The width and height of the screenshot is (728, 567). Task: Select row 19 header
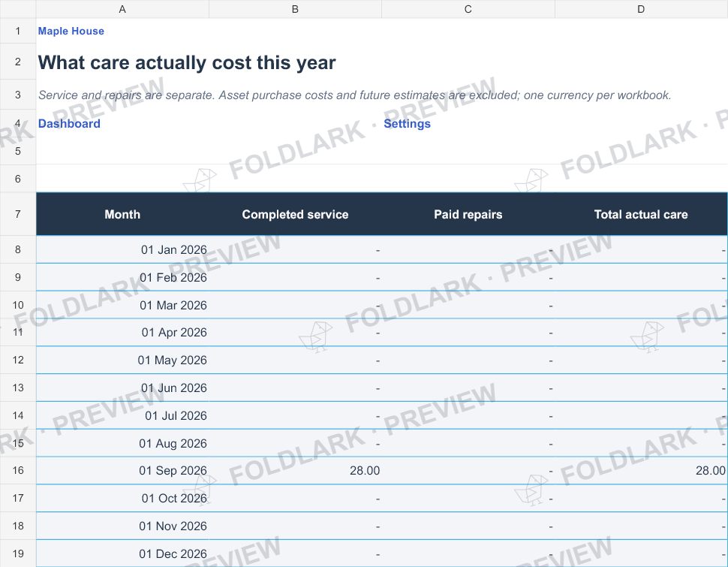click(x=18, y=553)
